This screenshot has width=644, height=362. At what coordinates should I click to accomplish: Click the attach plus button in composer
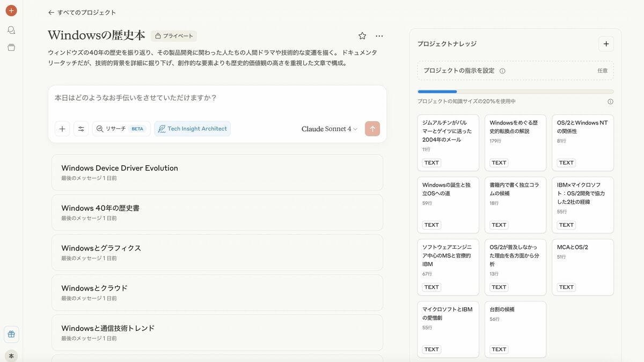(62, 129)
